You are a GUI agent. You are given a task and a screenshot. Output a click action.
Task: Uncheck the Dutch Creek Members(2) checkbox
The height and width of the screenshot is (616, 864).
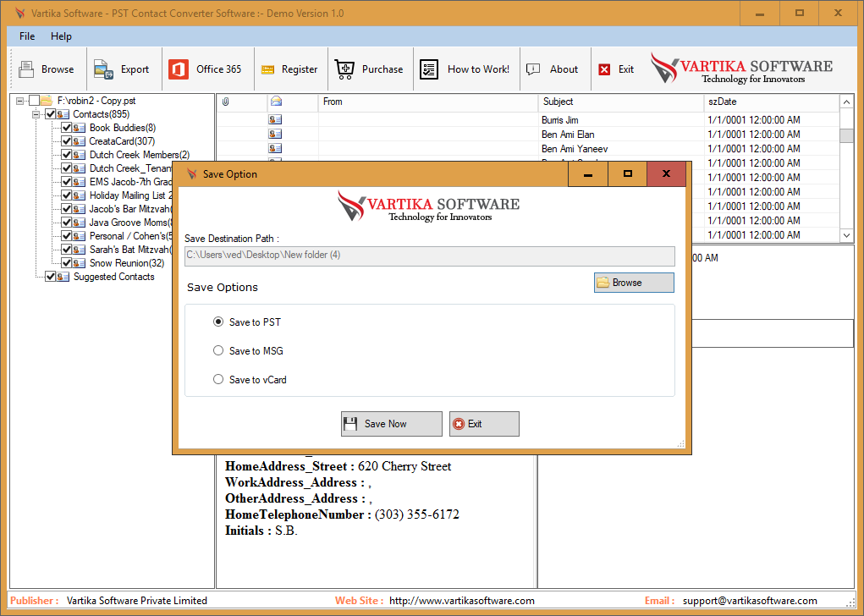(66, 155)
